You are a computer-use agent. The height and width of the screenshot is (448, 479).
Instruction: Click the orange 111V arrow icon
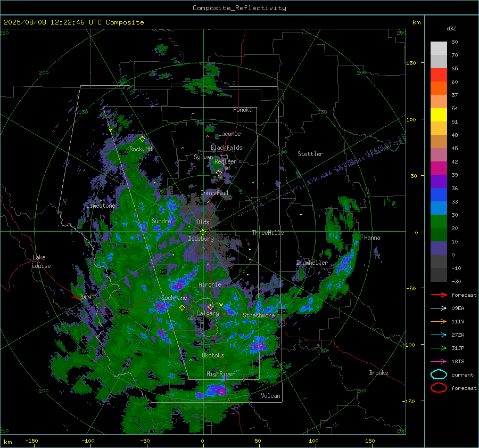[439, 321]
